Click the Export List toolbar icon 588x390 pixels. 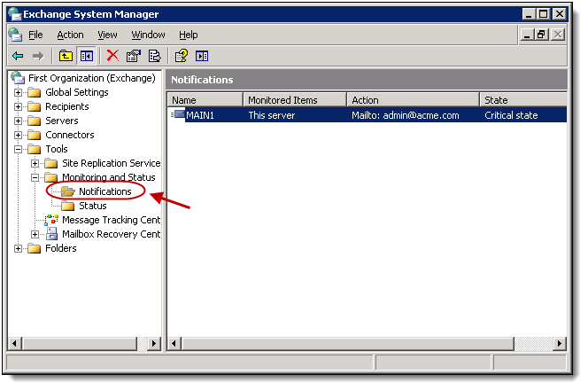click(x=154, y=56)
